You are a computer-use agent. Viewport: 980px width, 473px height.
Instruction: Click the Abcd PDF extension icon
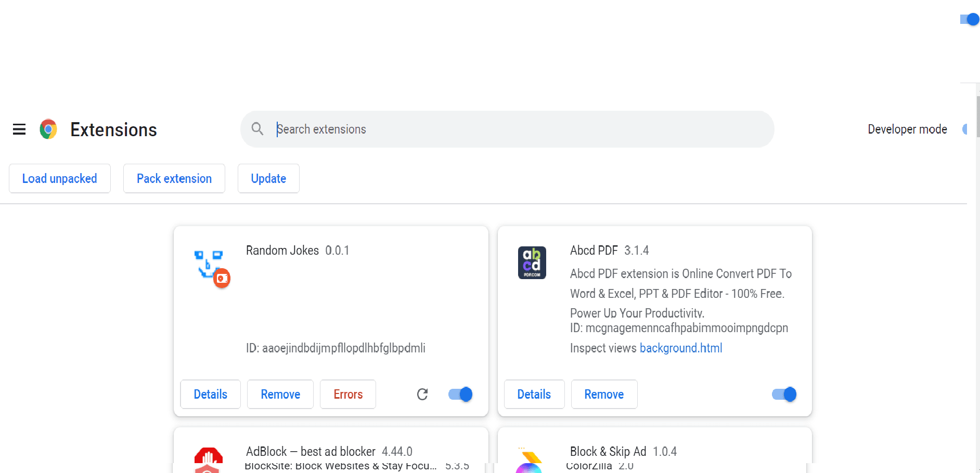(x=532, y=262)
